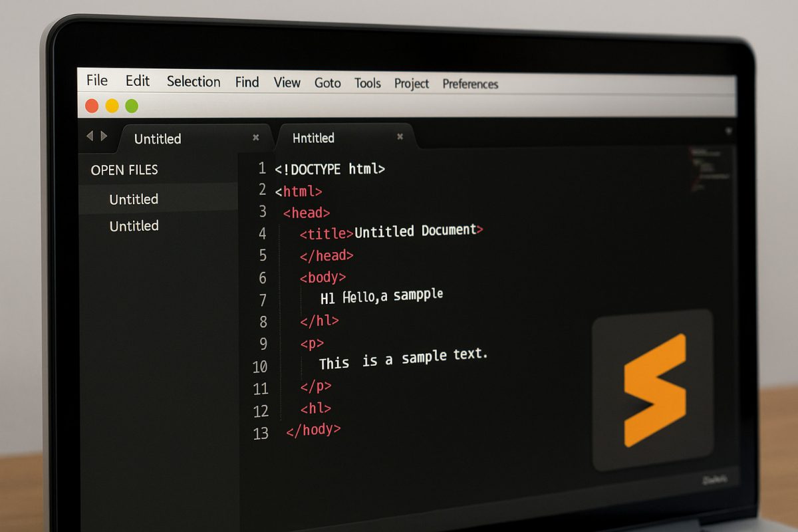Select the first Untitled tab
Viewport: 798px width, 532px height.
(x=158, y=139)
